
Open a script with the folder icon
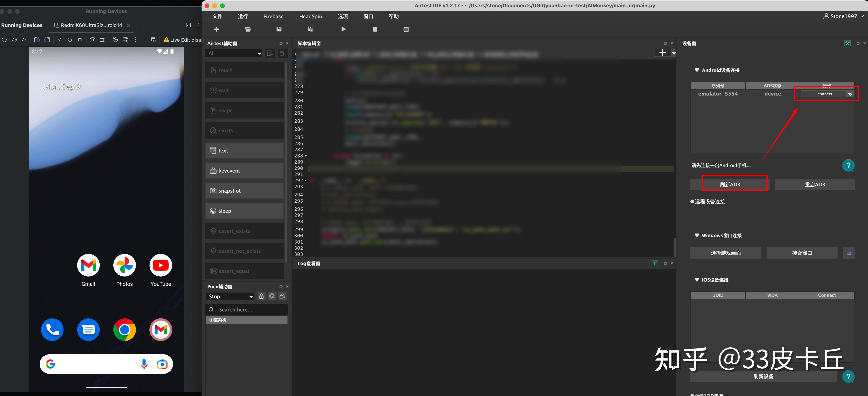point(248,29)
